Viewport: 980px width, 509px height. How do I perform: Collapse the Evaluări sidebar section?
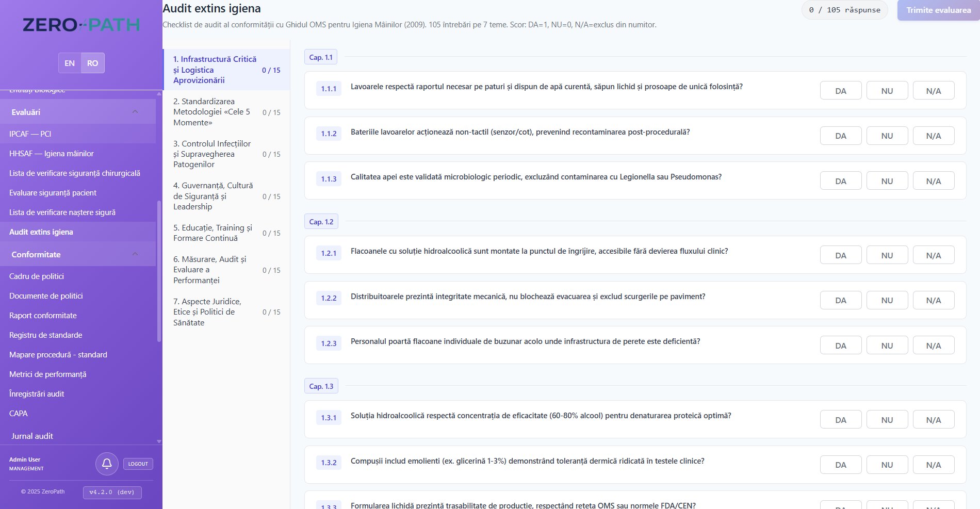(135, 111)
